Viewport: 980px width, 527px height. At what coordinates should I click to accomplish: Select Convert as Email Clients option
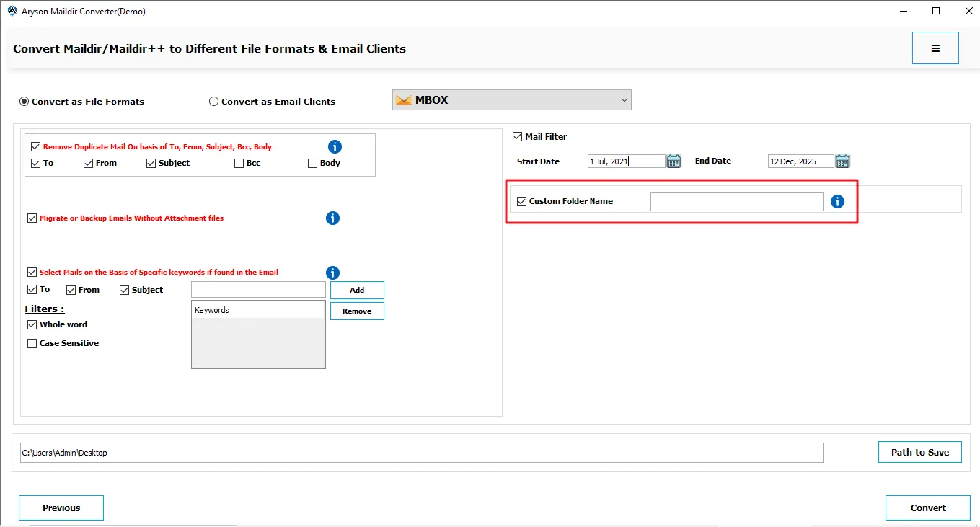(214, 102)
